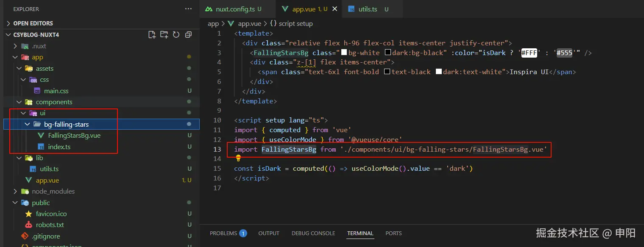Click the bg-white color swatch preview

click(x=344, y=53)
